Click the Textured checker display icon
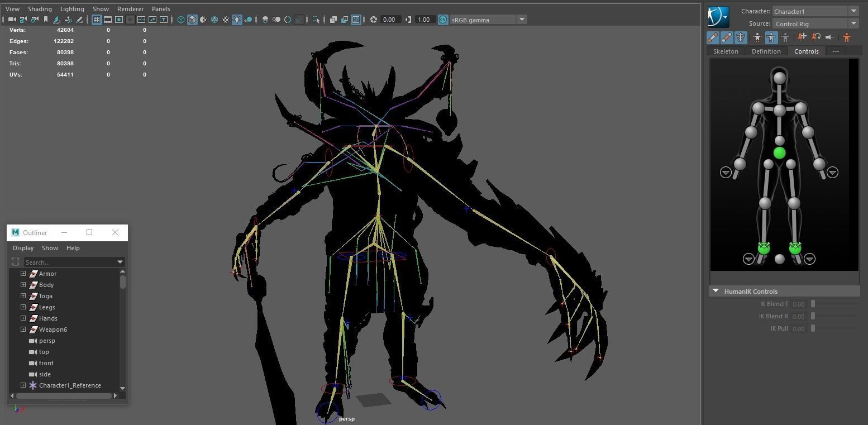This screenshot has width=868, height=425. coord(226,20)
